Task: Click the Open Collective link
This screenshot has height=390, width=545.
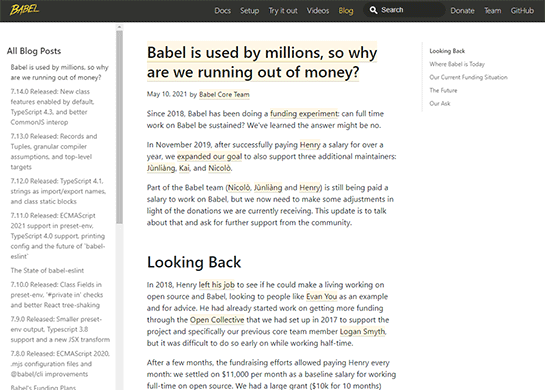Action: coord(217,320)
